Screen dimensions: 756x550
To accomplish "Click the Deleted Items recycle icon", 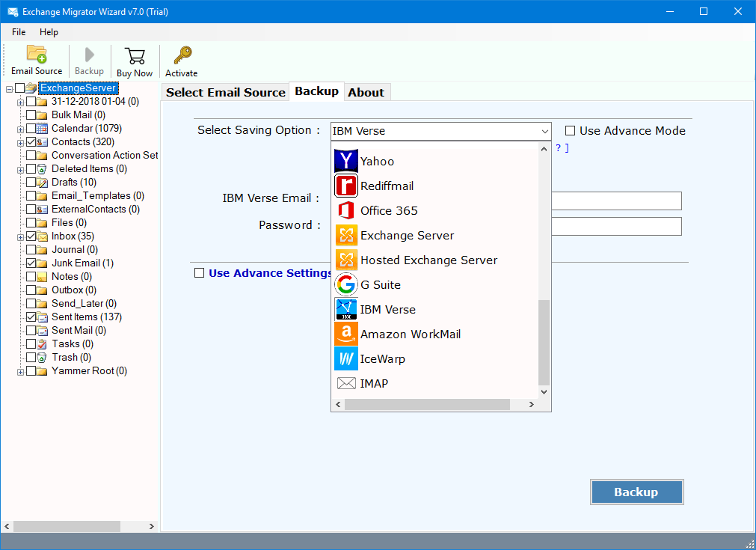I will point(42,169).
